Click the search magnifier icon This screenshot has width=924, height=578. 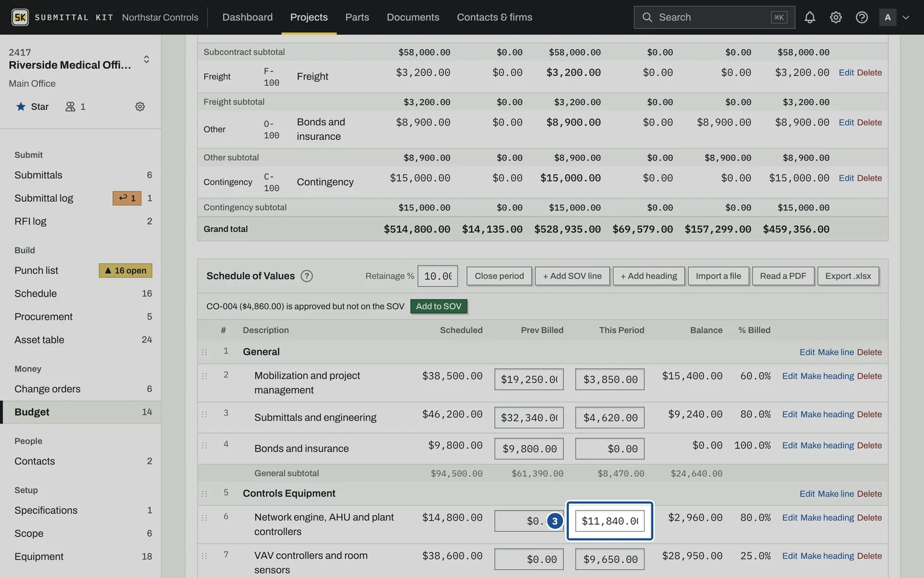point(647,17)
